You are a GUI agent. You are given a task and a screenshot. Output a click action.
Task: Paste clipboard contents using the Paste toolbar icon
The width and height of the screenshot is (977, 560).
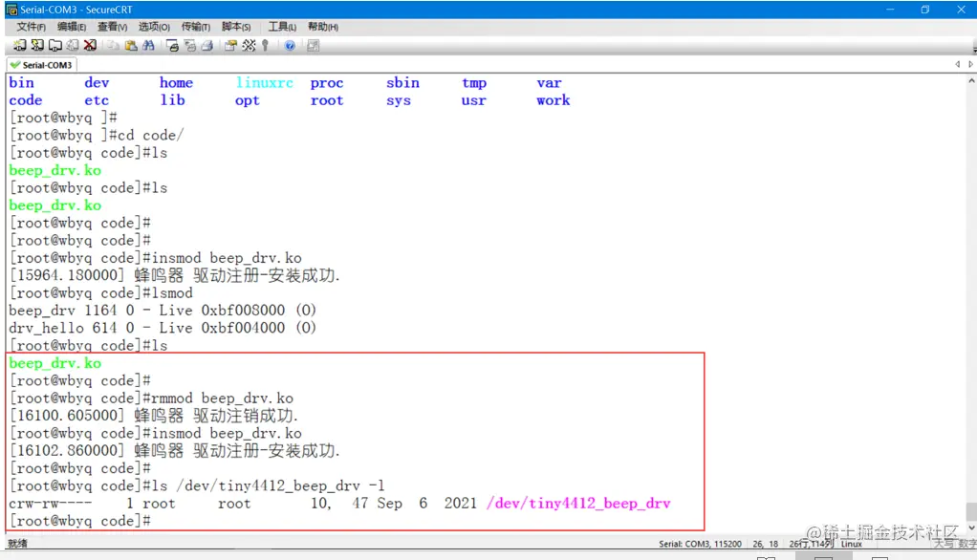133,46
